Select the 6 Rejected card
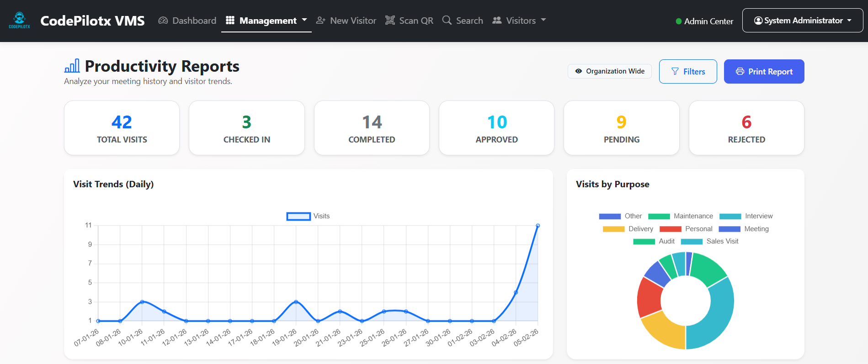The width and height of the screenshot is (868, 364). (746, 128)
